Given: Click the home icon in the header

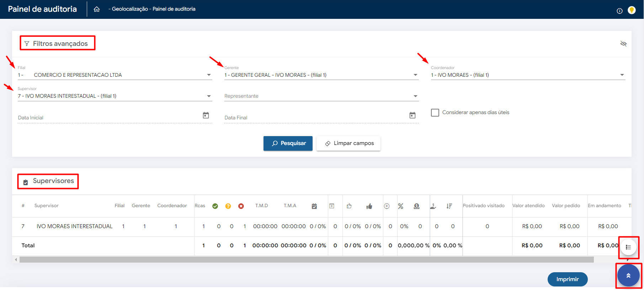Looking at the screenshot, I should pos(97,9).
